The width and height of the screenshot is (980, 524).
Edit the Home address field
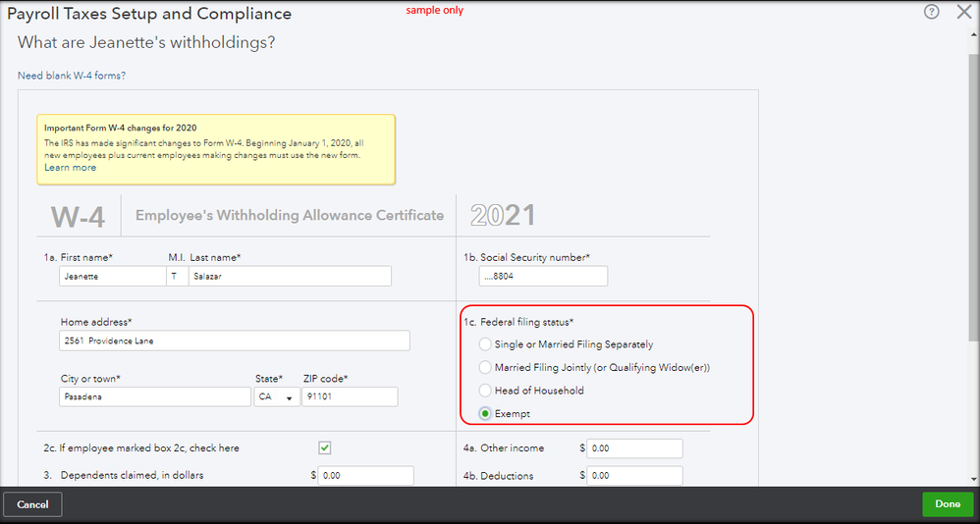click(x=235, y=341)
